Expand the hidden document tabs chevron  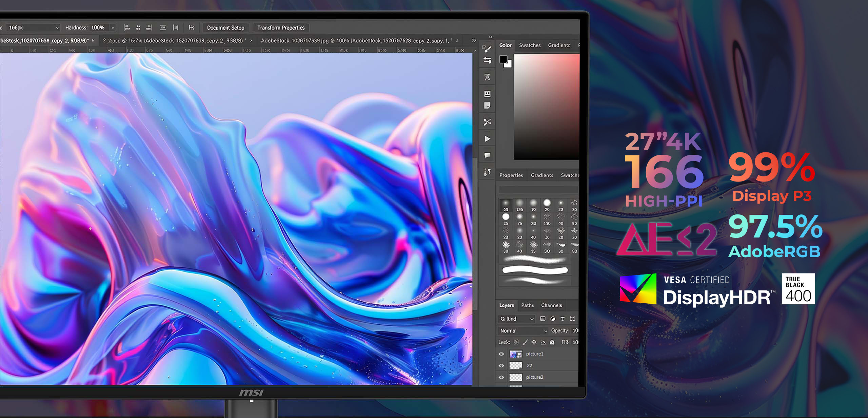coord(474,40)
